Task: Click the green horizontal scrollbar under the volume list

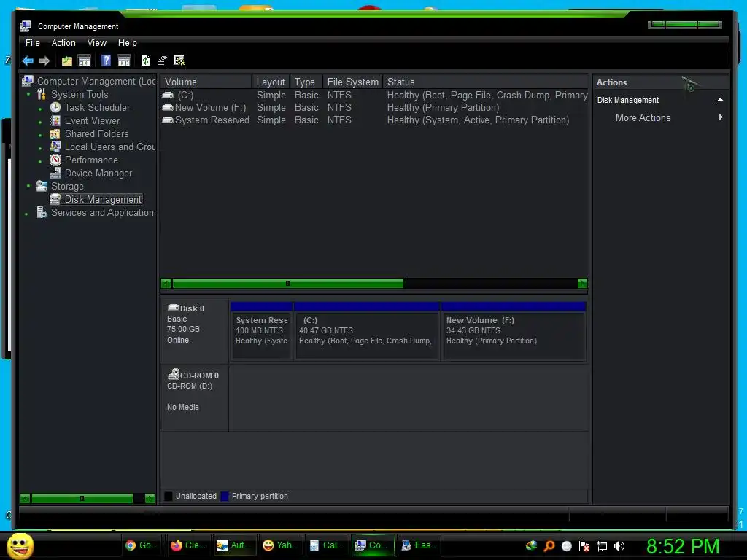Action: tap(287, 284)
